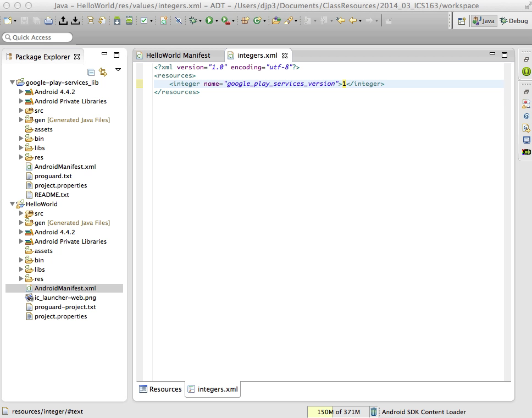
Task: Click the Quick Access search field
Action: (x=37, y=37)
